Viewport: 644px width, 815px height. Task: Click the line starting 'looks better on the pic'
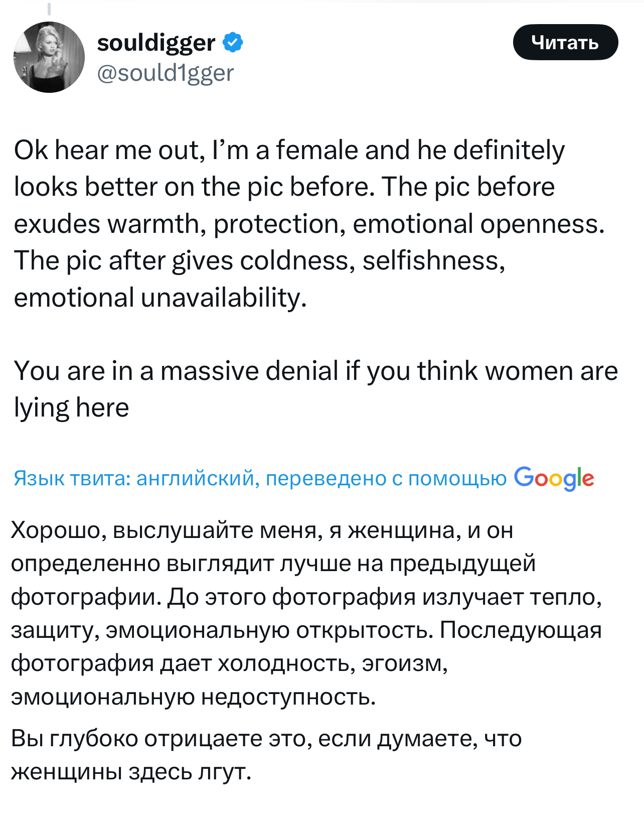[284, 187]
